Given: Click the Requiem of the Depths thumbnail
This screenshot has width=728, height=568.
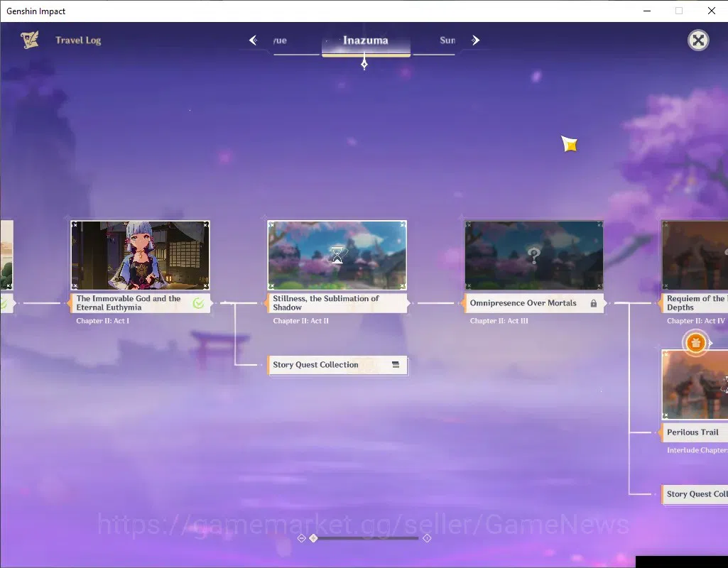Looking at the screenshot, I should point(695,255).
